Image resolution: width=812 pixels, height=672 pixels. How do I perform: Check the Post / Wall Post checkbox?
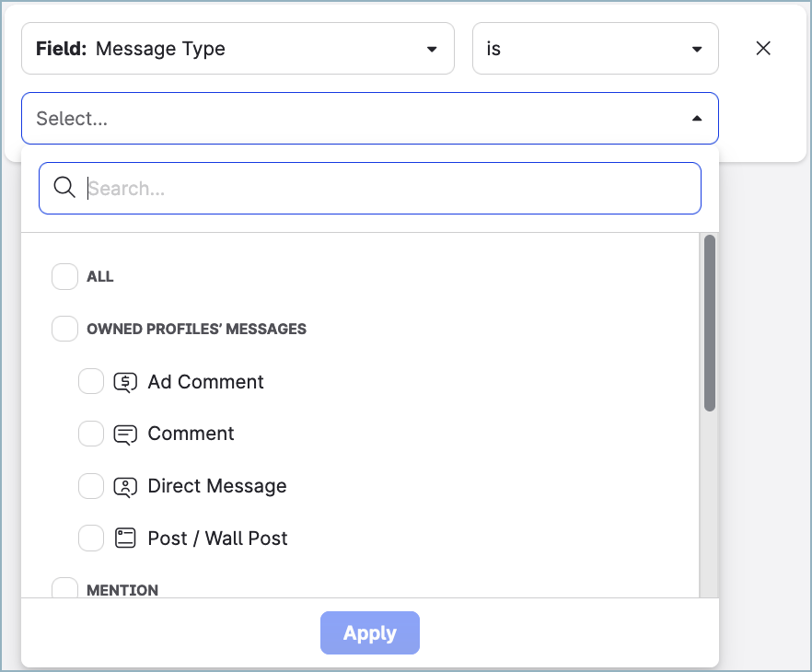(x=91, y=539)
